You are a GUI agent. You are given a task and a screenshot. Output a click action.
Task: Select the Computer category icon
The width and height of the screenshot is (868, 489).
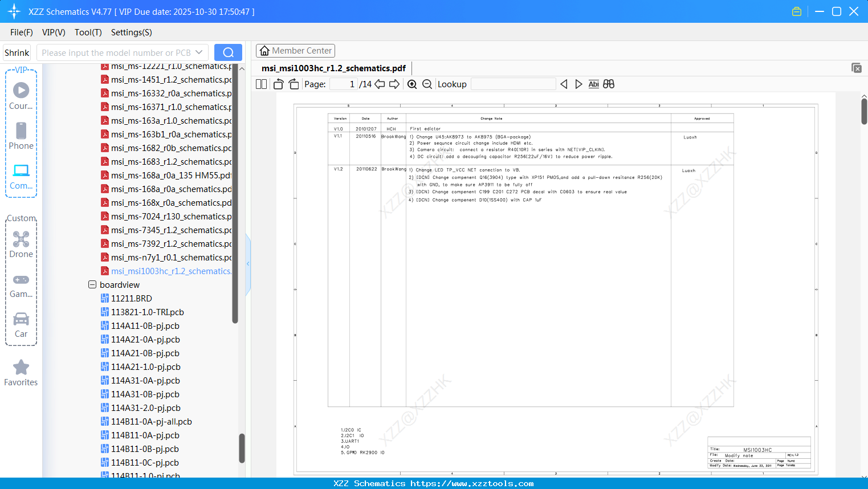click(x=21, y=176)
